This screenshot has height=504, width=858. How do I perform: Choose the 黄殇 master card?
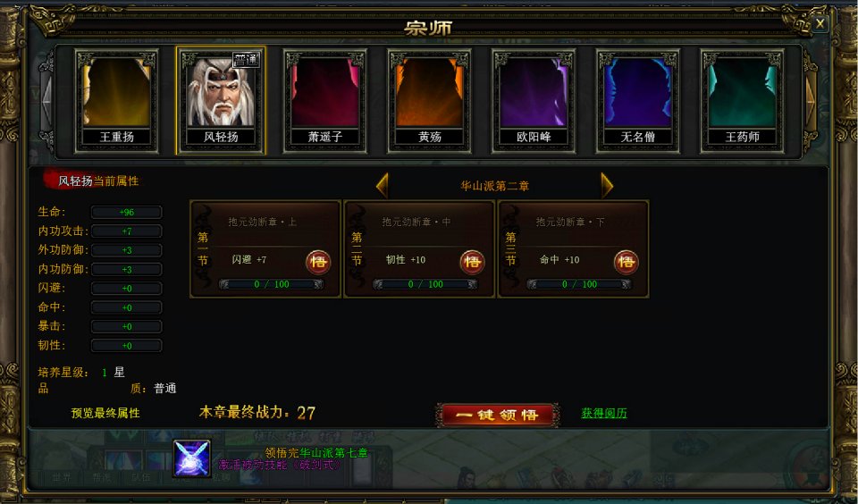tap(430, 101)
